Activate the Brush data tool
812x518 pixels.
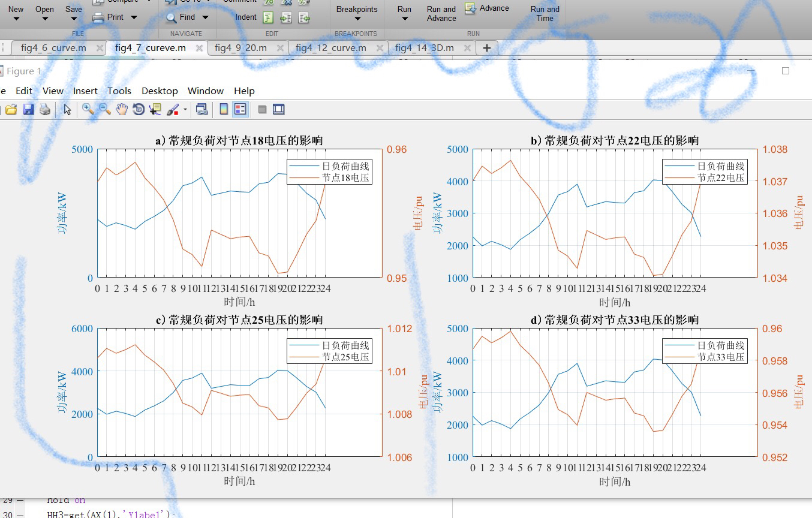(173, 110)
